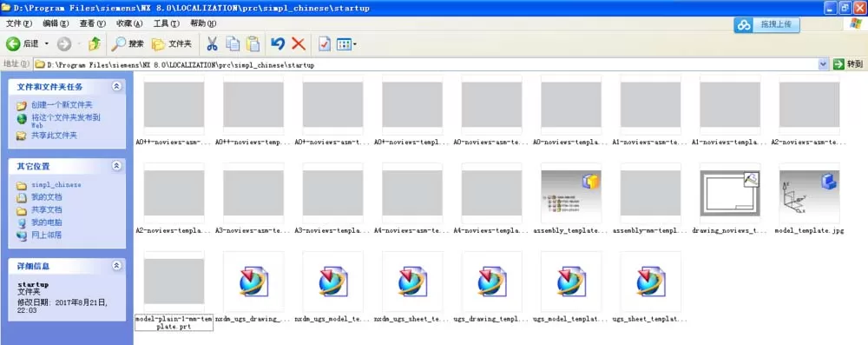
Task: Select the ugs_sheet_templat file icon
Action: pyautogui.click(x=650, y=282)
